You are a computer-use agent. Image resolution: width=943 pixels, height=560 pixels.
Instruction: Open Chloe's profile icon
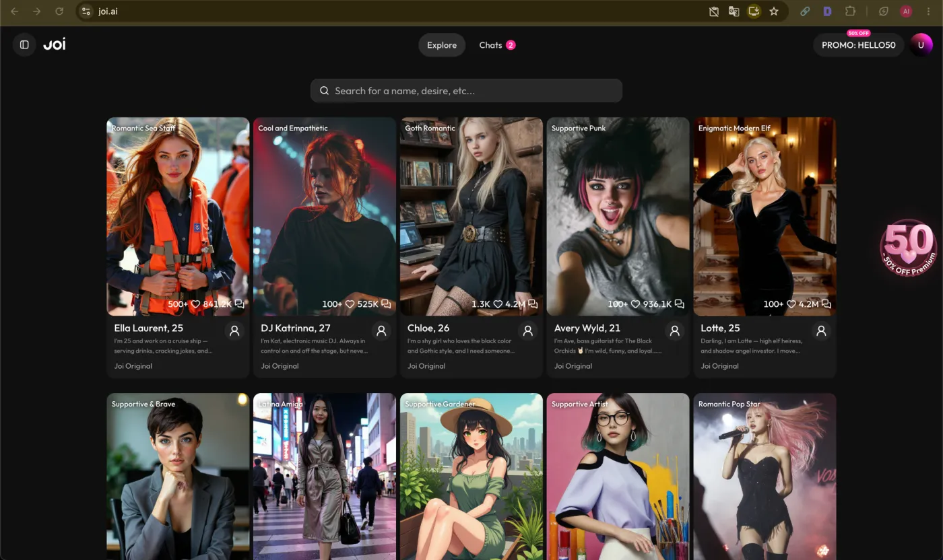click(528, 330)
